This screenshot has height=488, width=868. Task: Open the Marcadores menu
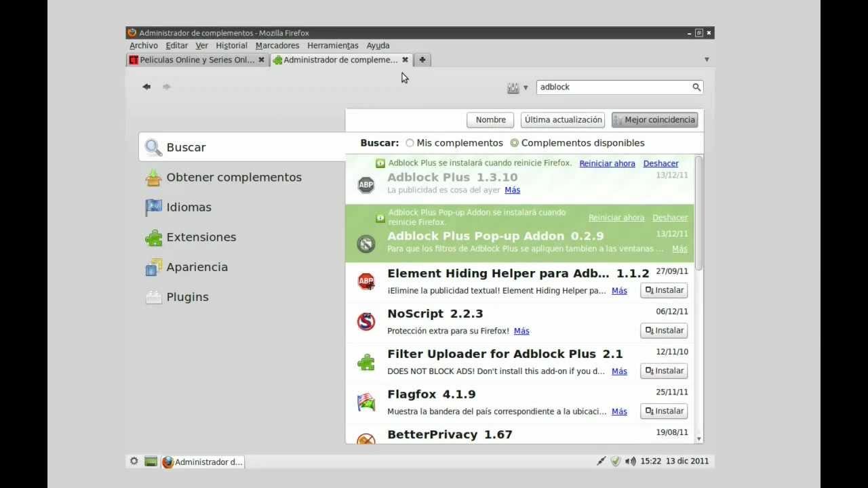tap(277, 45)
